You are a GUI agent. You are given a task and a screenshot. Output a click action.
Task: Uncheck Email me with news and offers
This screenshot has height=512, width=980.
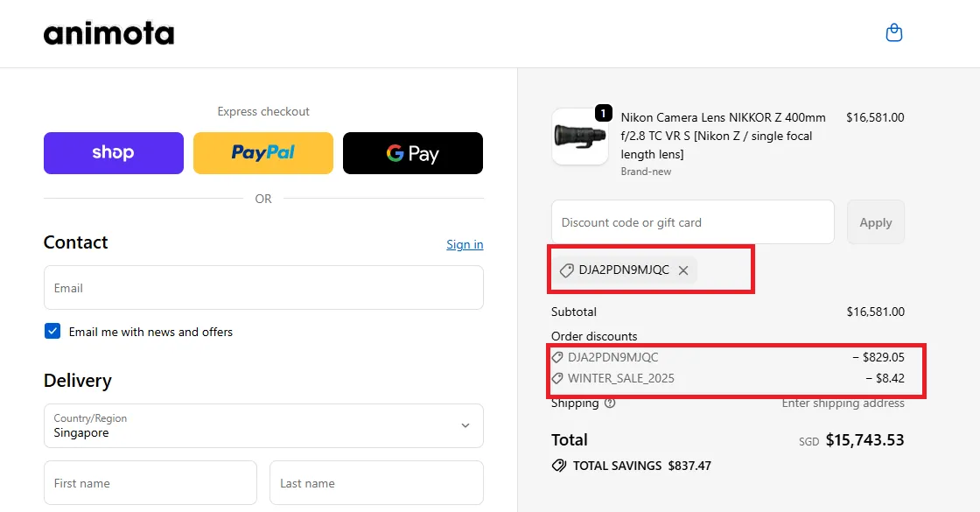52,332
